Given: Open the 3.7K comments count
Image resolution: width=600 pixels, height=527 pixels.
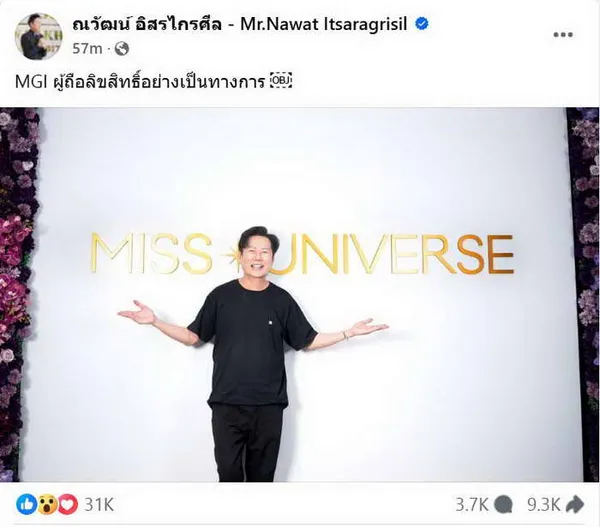Looking at the screenshot, I should tap(471, 505).
